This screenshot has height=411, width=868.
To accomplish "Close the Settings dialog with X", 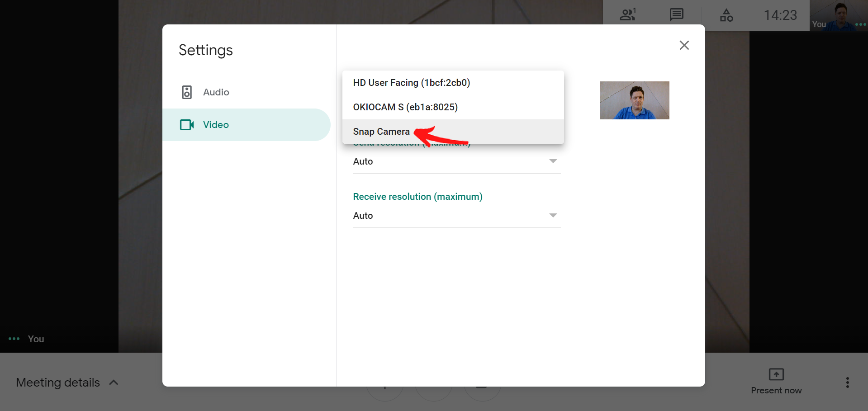I will (684, 45).
